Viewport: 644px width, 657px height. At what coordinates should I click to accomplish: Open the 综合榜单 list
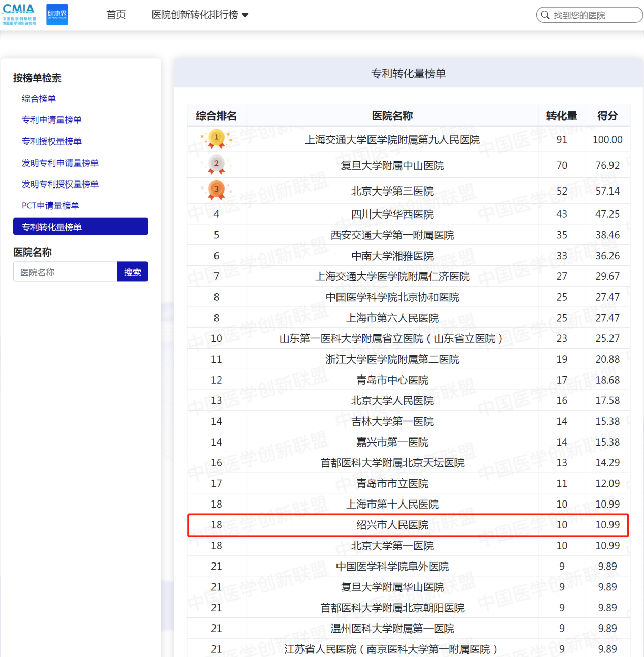pyautogui.click(x=39, y=99)
